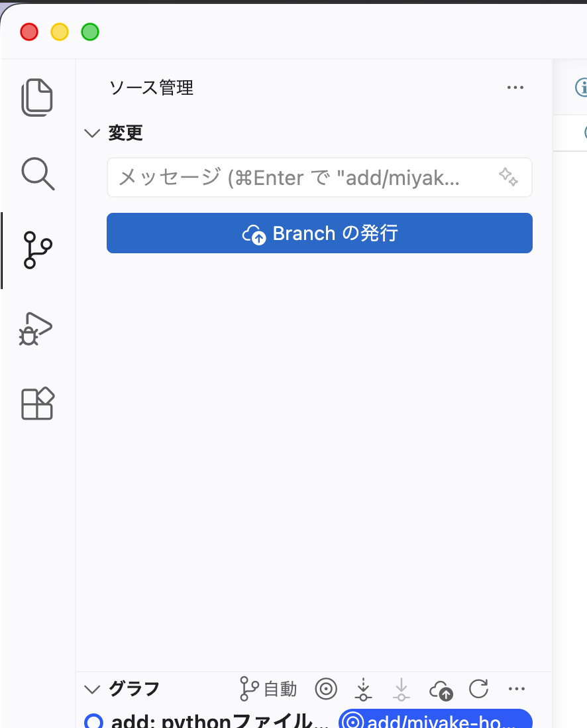Viewport: 587px width, 728px height.
Task: Refresh the graph with circular arrow icon
Action: [x=478, y=688]
